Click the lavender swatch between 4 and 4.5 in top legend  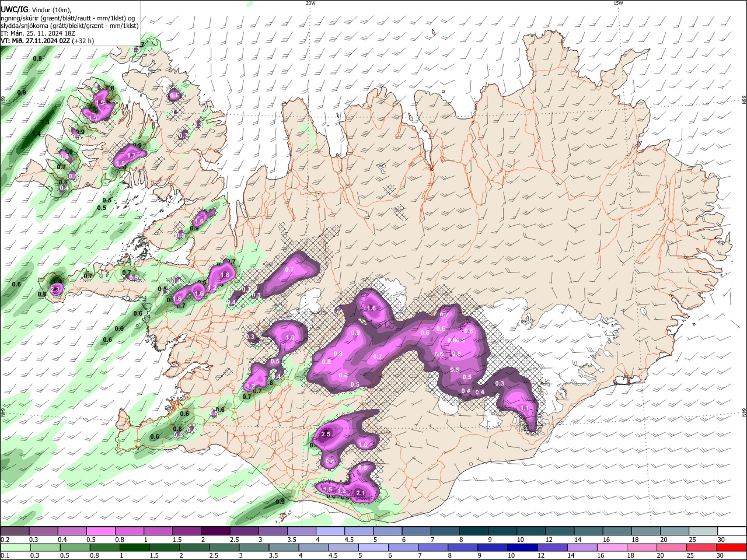330,531
